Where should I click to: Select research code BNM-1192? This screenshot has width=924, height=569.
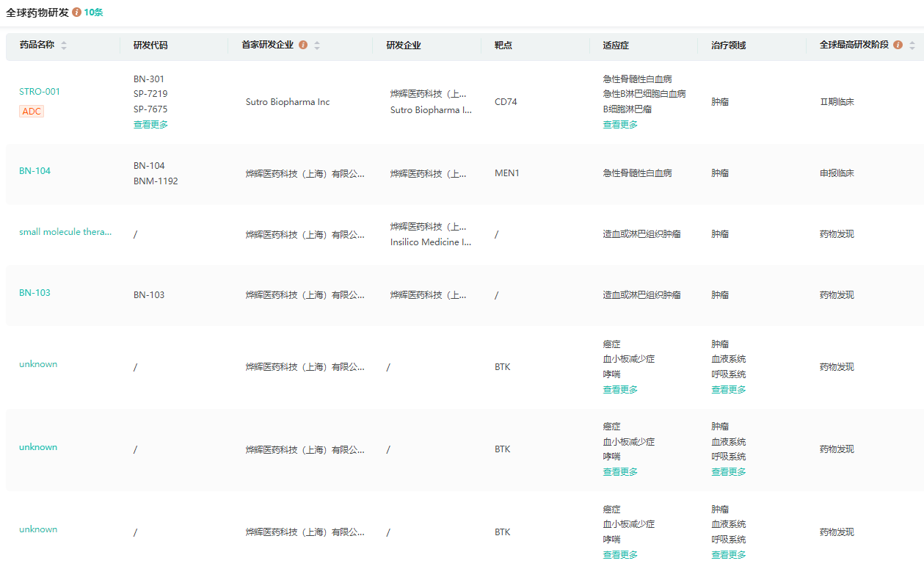tap(156, 181)
